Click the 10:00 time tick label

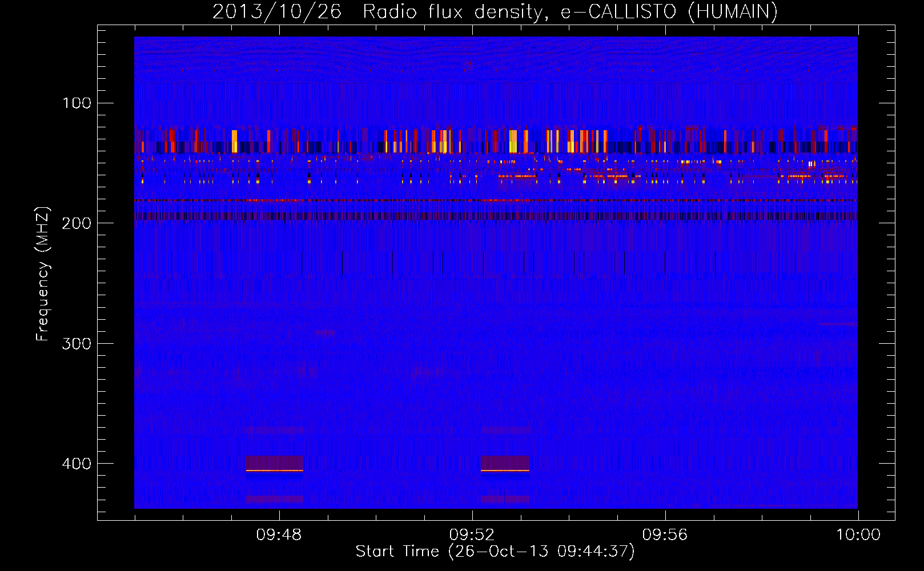[858, 535]
